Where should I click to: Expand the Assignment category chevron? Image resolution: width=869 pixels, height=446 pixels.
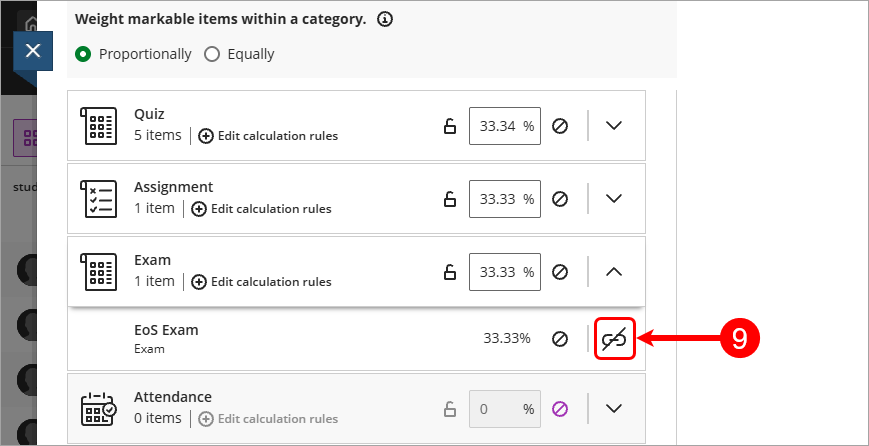pos(614,198)
